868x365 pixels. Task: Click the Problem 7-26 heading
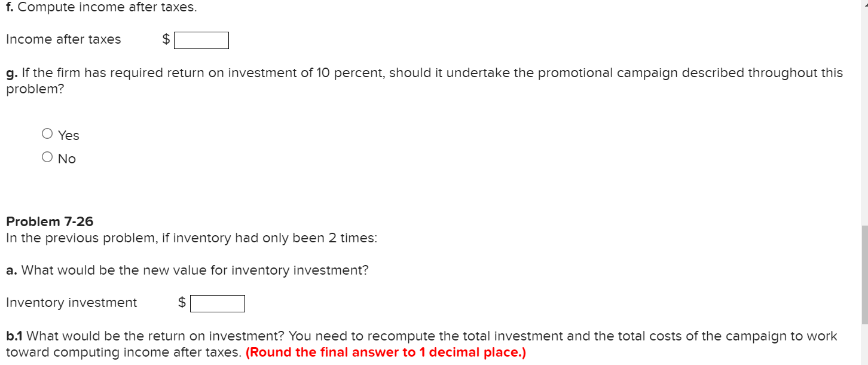tap(50, 221)
